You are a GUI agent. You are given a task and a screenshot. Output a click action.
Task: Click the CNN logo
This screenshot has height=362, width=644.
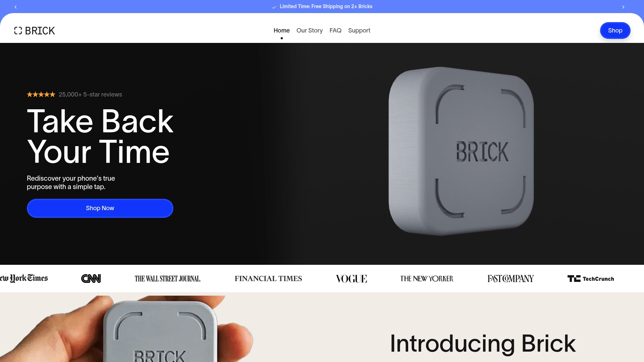91,279
